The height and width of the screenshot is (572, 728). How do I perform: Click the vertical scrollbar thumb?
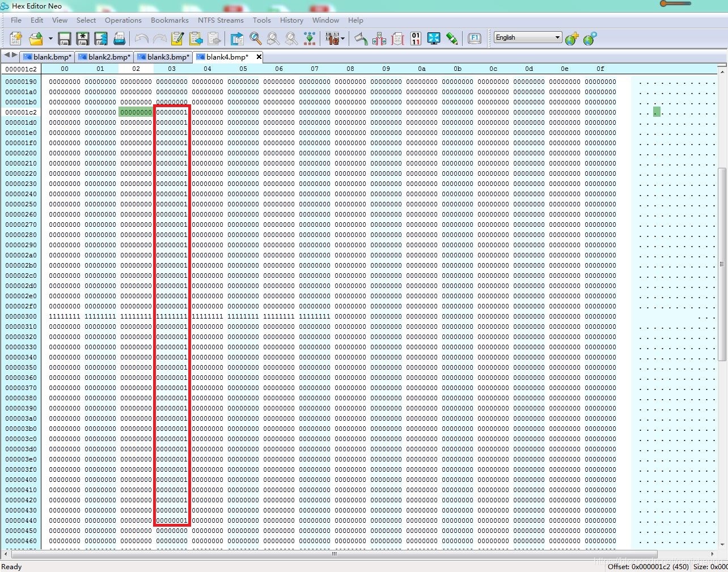[x=722, y=264]
